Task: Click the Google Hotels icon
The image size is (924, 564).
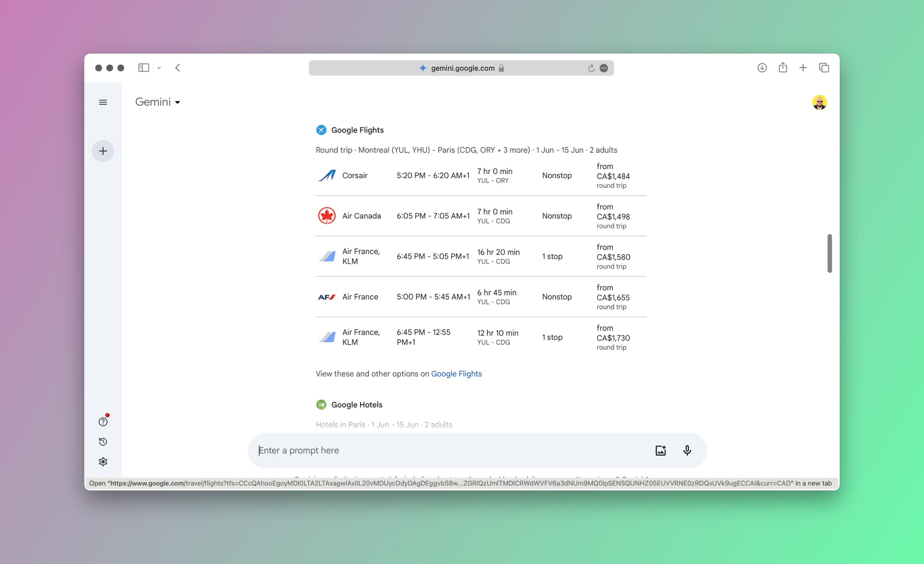Action: pos(321,405)
